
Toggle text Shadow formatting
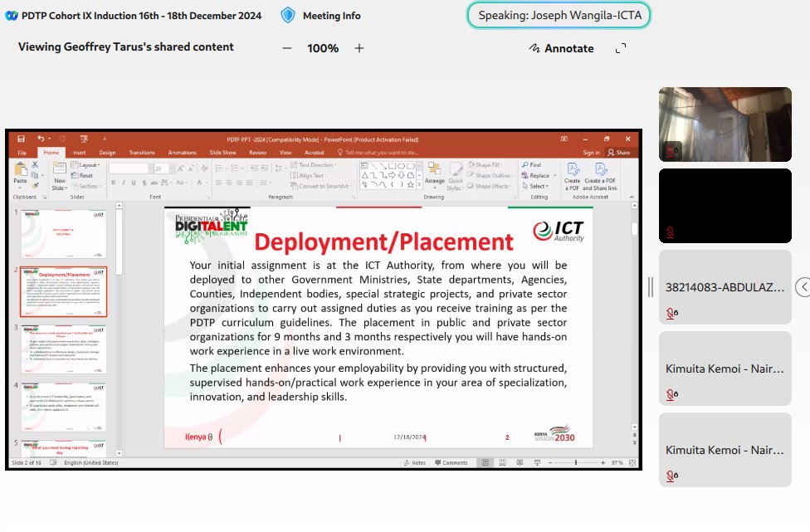pyautogui.click(x=144, y=183)
